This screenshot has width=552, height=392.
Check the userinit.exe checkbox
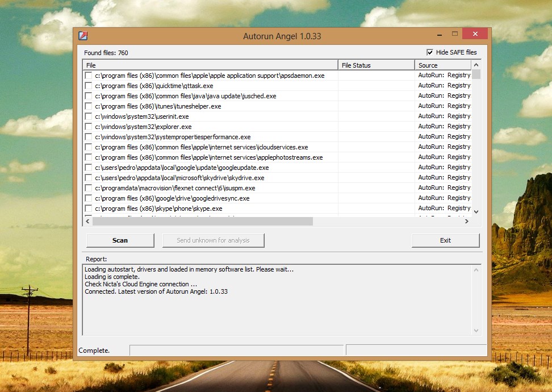89,116
